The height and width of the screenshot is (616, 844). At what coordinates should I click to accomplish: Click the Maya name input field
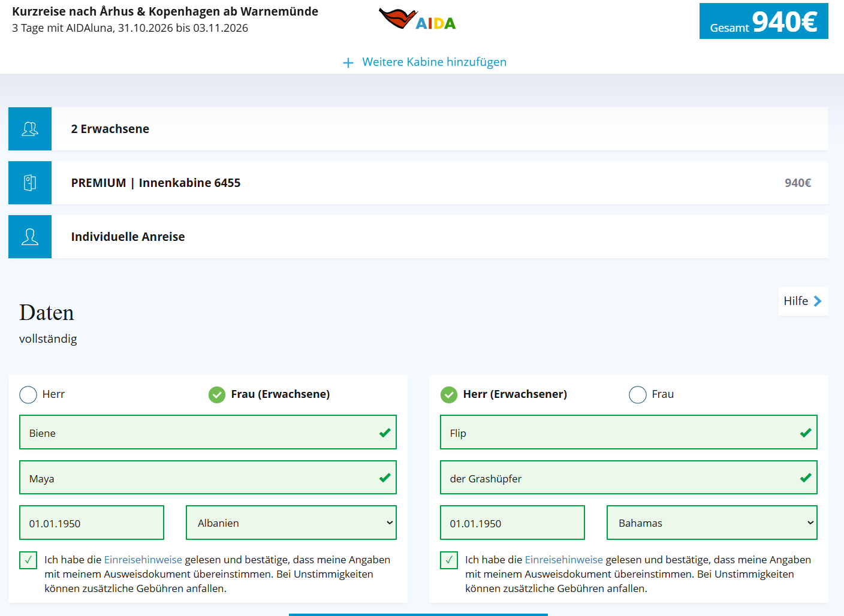pyautogui.click(x=198, y=478)
